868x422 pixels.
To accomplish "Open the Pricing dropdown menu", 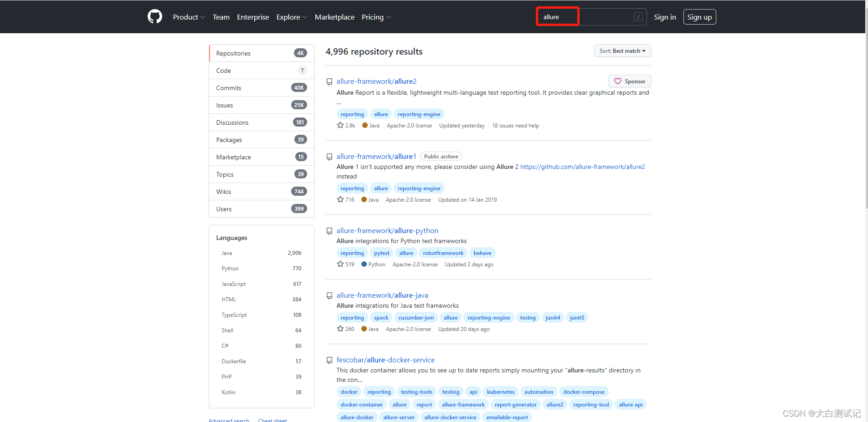I will [x=376, y=17].
